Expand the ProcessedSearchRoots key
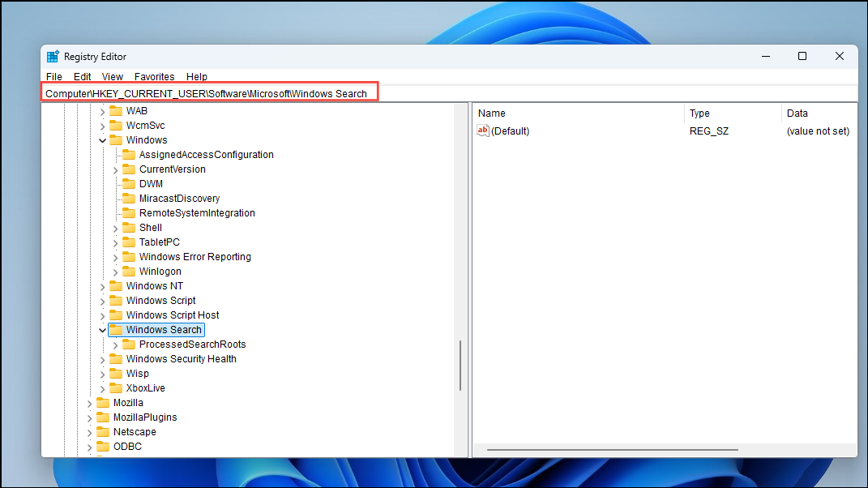Image resolution: width=868 pixels, height=488 pixels. [x=115, y=345]
